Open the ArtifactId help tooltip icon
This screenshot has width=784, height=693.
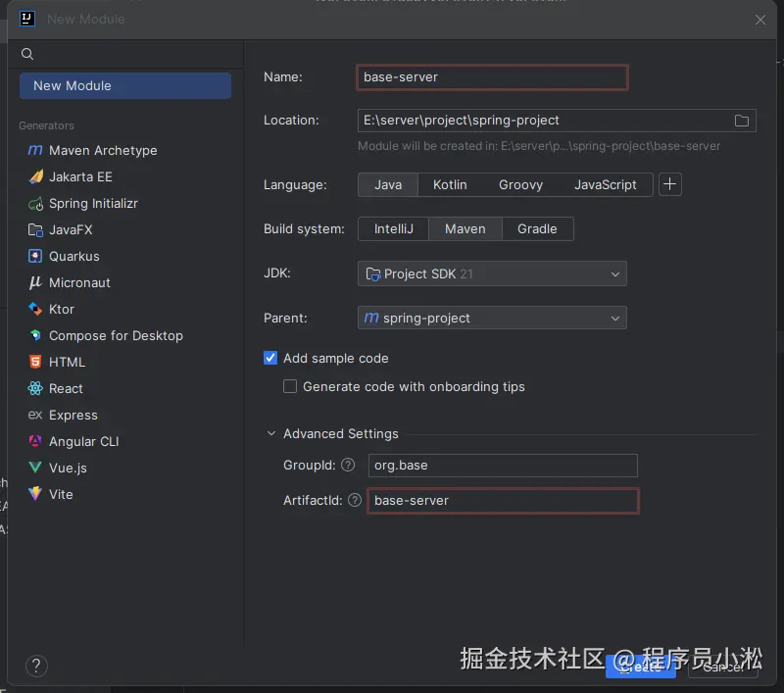click(x=355, y=500)
